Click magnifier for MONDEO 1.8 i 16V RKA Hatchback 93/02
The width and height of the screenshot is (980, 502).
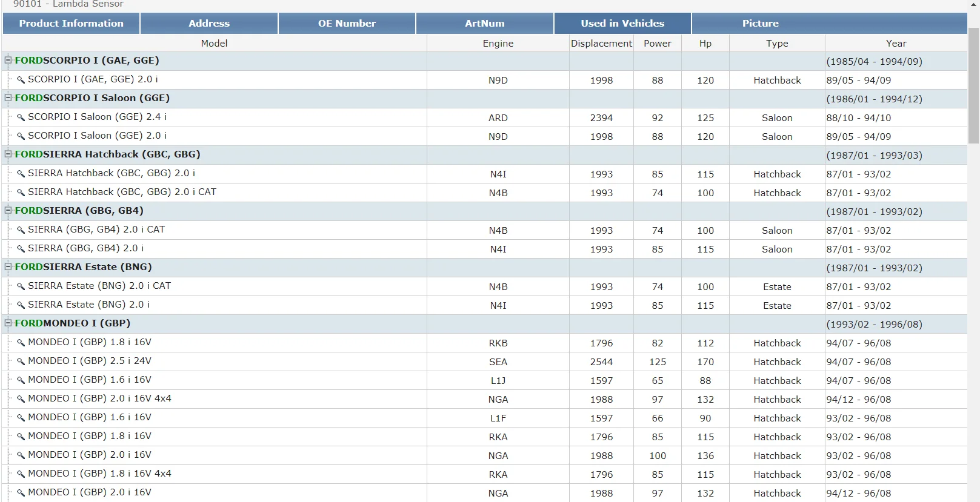(21, 437)
